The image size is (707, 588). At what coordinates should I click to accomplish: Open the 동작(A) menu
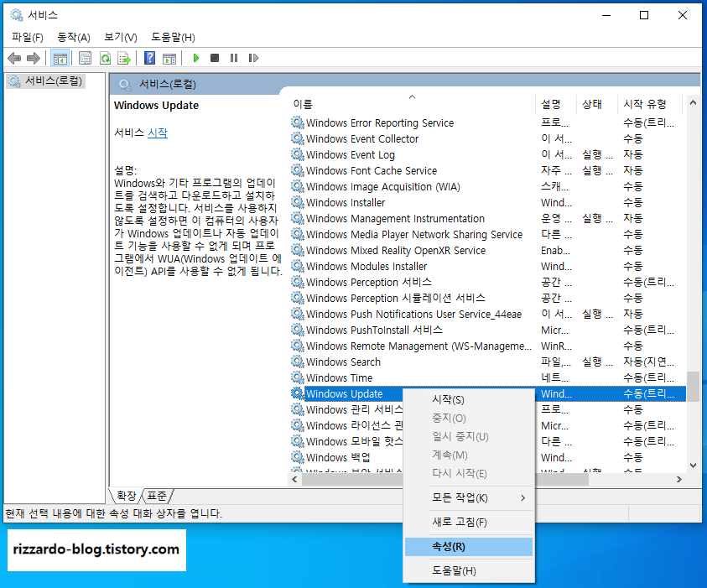[x=74, y=38]
